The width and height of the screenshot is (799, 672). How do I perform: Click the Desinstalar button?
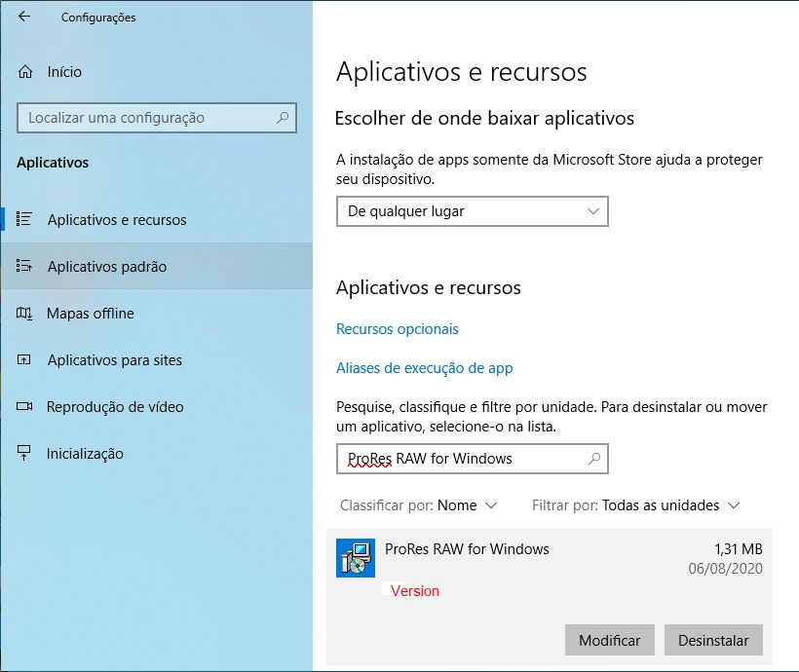[713, 640]
